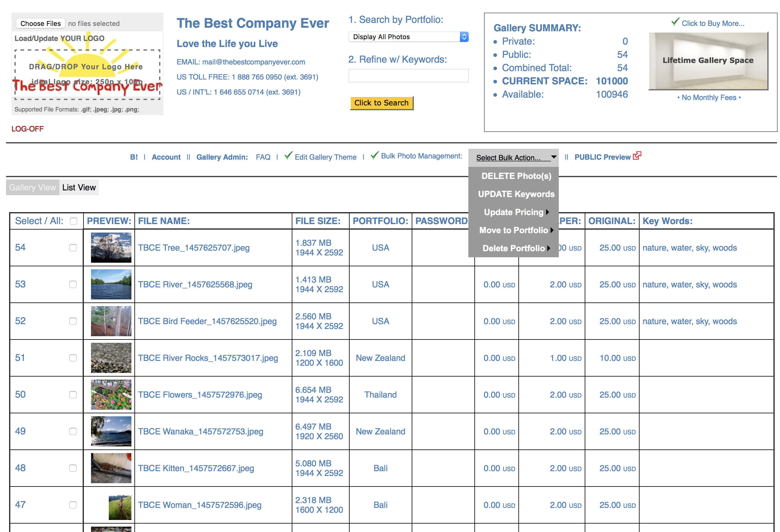Switch to the List View tab

coord(79,187)
